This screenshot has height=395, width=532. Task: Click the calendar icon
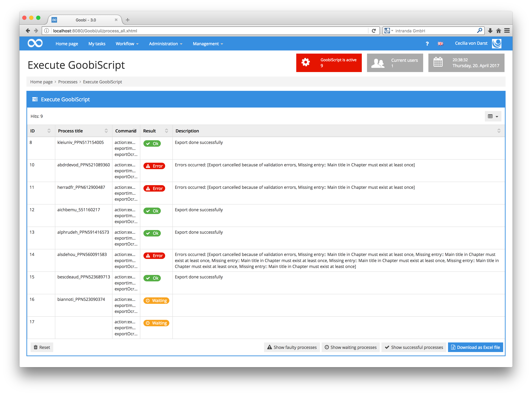438,62
